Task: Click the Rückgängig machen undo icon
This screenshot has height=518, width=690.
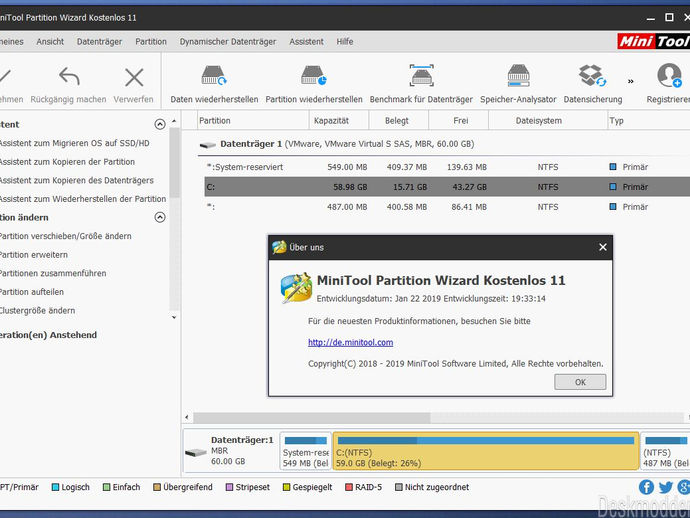Action: 69,77
